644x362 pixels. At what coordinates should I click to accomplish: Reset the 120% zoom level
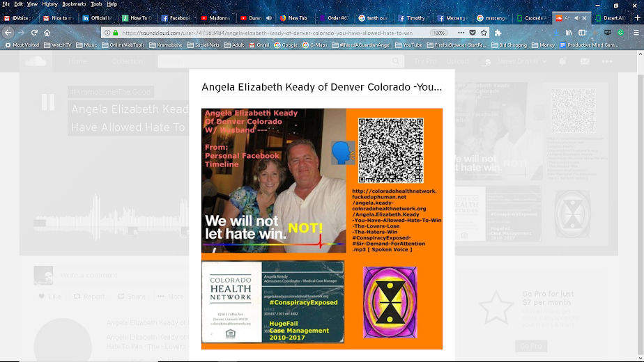[x=438, y=33]
